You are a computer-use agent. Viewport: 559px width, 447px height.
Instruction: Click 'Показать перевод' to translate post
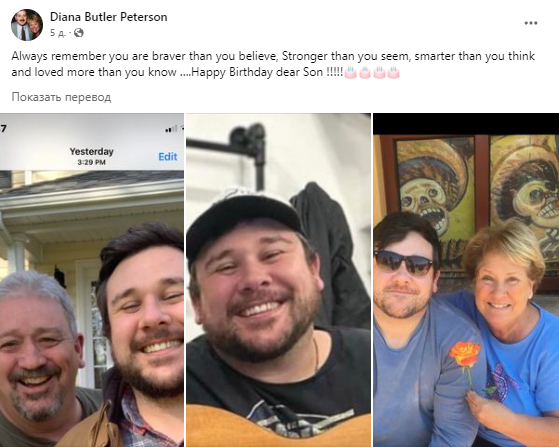click(x=61, y=97)
